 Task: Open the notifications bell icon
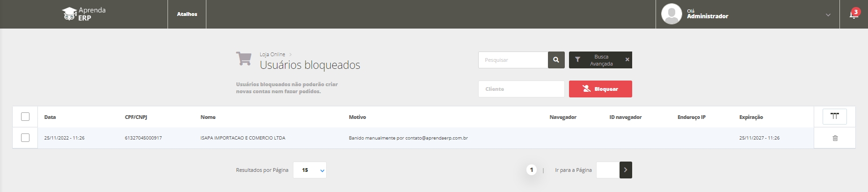(x=853, y=14)
